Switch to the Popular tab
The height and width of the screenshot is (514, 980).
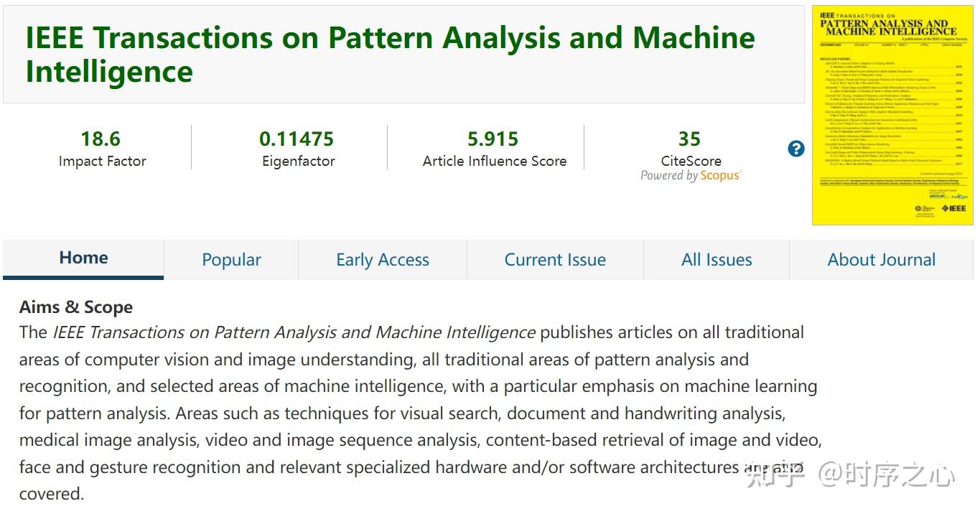(231, 260)
